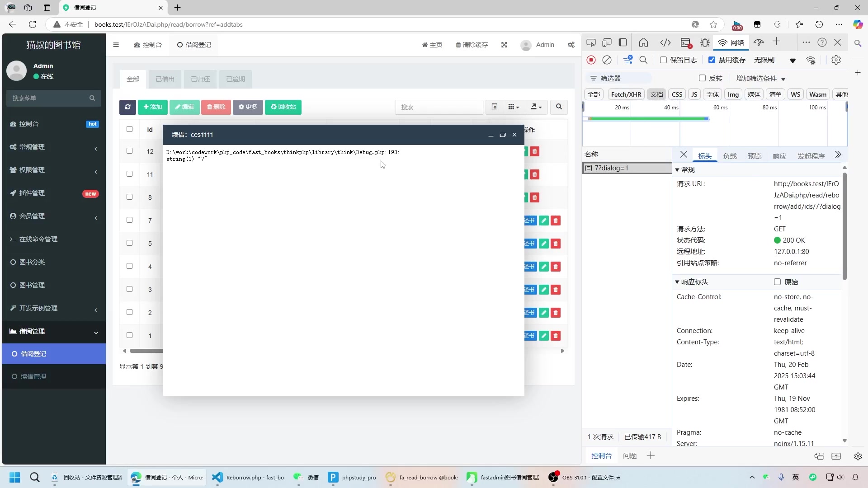
Task: Open phpstudy_pro from the taskbar
Action: pos(352,477)
